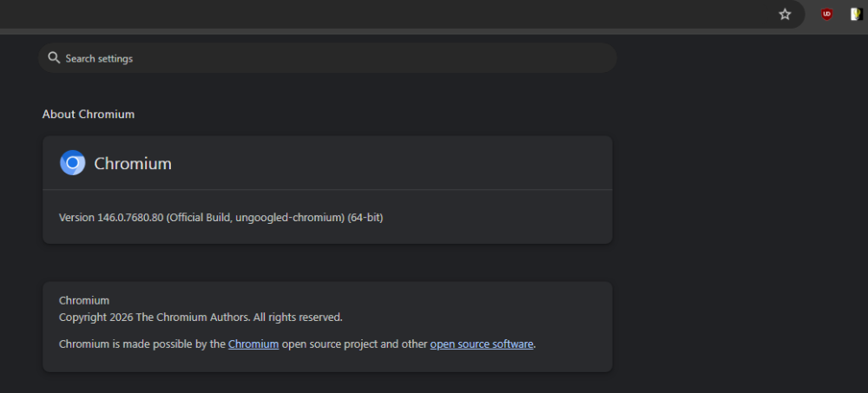Open the Chromium open source project link
Screen dimensions: 868x393
(253, 344)
